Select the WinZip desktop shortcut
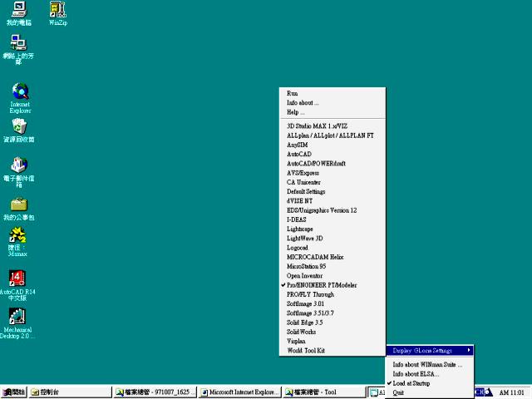This screenshot has width=532, height=399. click(x=58, y=13)
